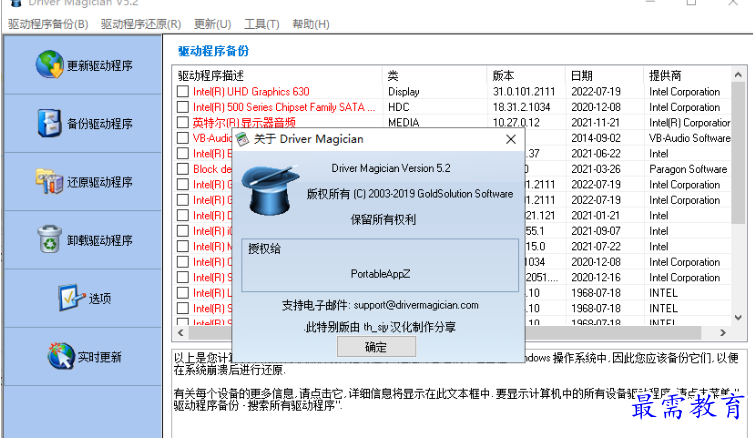Click date 2014-09-02 cell
753x438 pixels.
(x=596, y=138)
